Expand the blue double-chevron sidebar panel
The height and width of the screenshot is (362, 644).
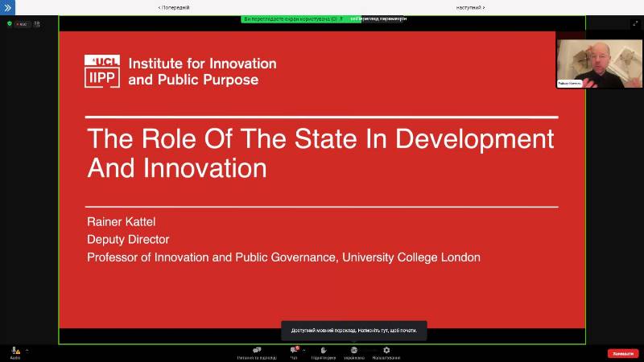pos(7,7)
